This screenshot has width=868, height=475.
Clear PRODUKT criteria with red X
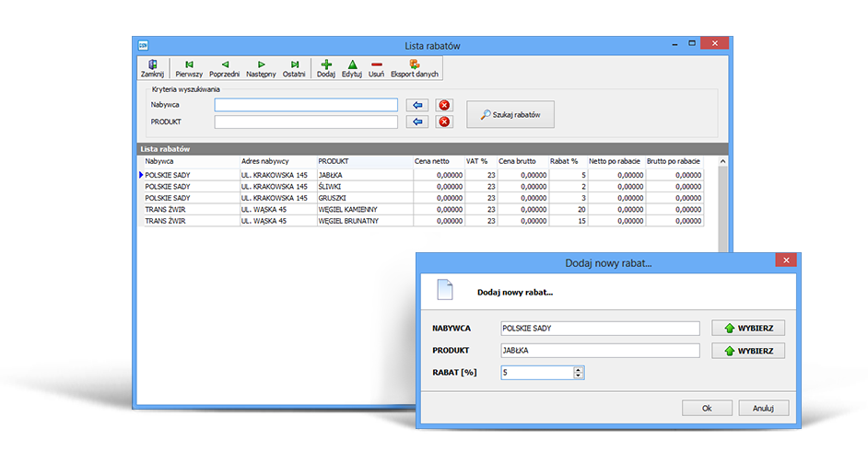click(x=444, y=122)
